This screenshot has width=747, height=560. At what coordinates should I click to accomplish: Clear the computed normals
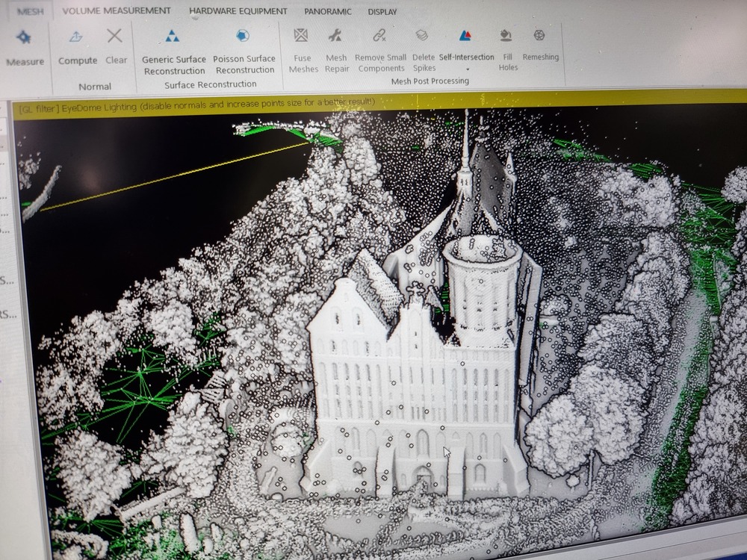click(x=115, y=37)
